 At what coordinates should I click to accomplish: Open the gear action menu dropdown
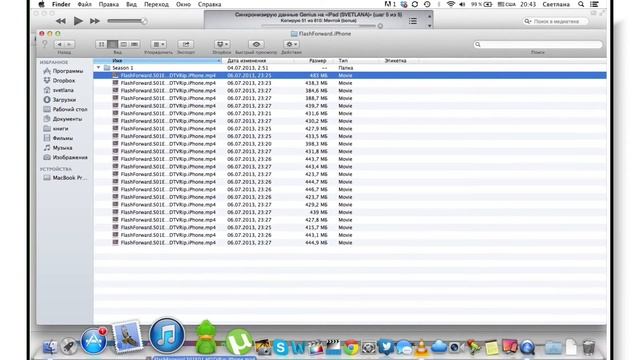291,44
